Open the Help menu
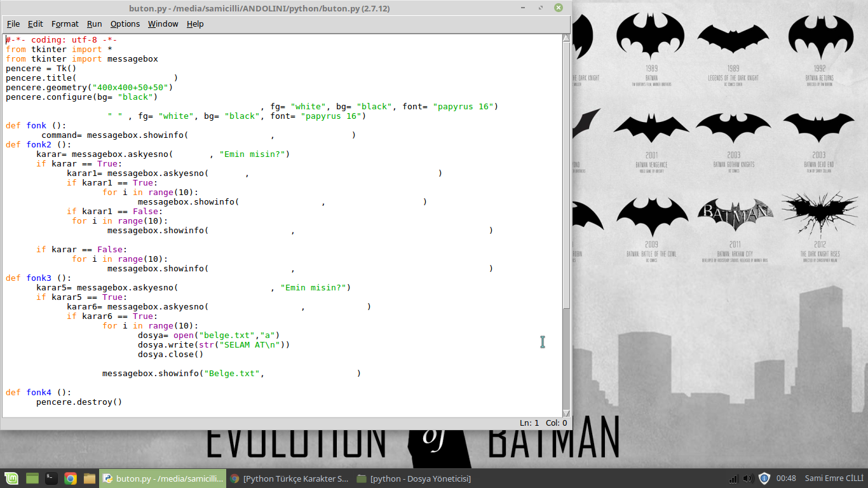The image size is (868, 488). [195, 24]
